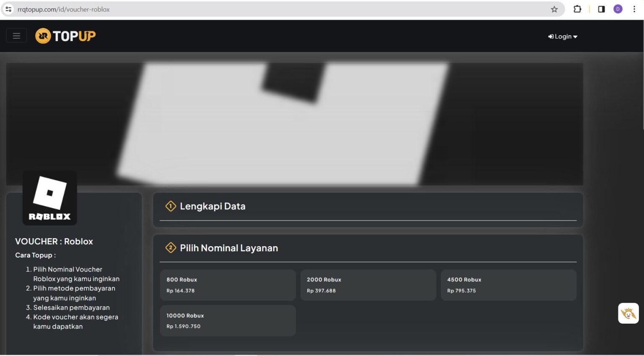Click the step 1 numbered diamond icon
Image resolution: width=644 pixels, height=356 pixels.
point(170,206)
